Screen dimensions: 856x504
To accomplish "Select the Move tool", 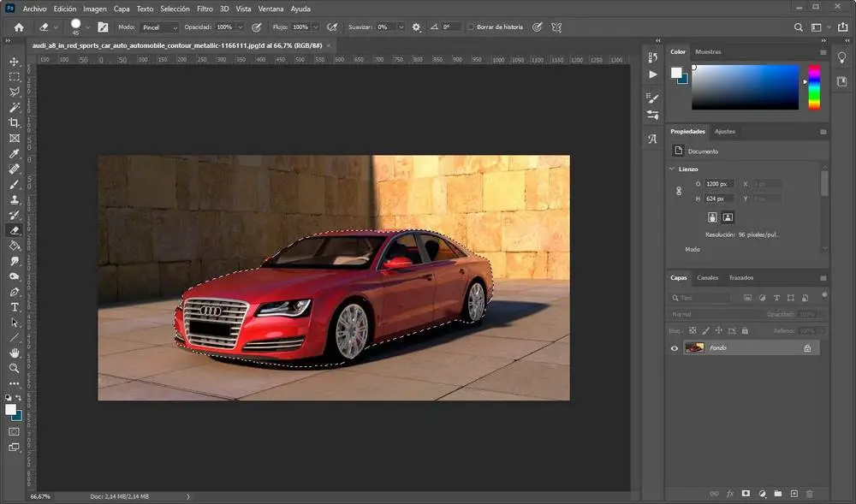I will 15,62.
